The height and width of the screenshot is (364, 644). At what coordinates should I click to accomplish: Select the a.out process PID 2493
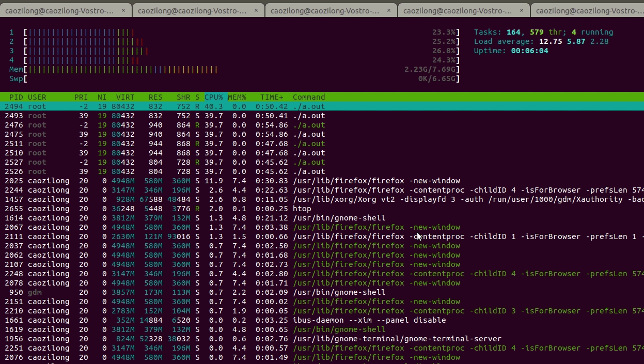click(x=322, y=116)
